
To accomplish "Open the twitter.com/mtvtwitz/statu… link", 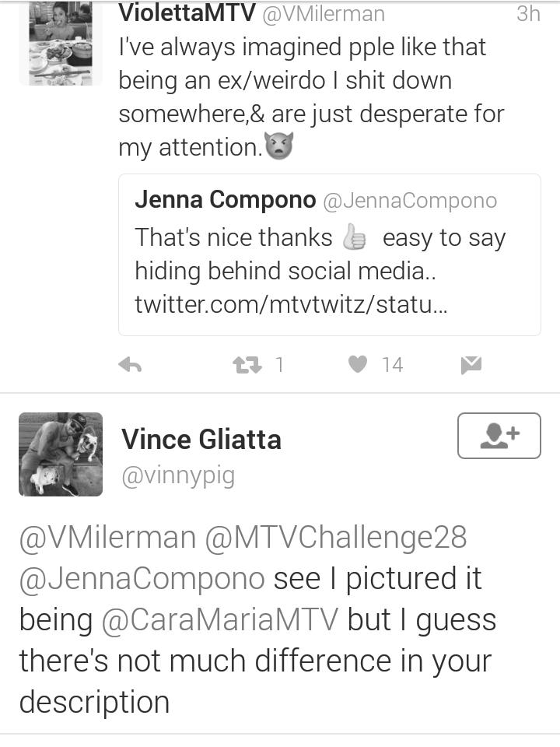I will coord(291,304).
